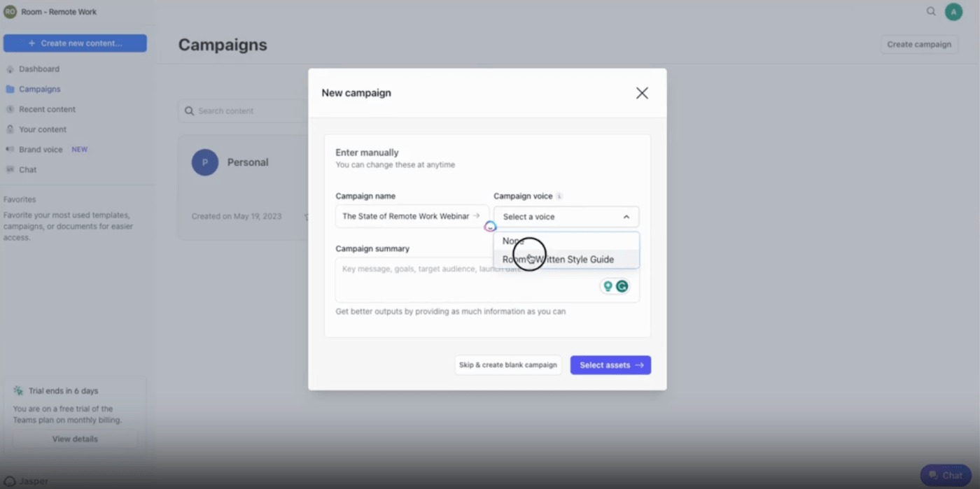Screen dimensions: 980x489
Task: Click the lightbulb icon in Campaign summary
Action: click(608, 286)
